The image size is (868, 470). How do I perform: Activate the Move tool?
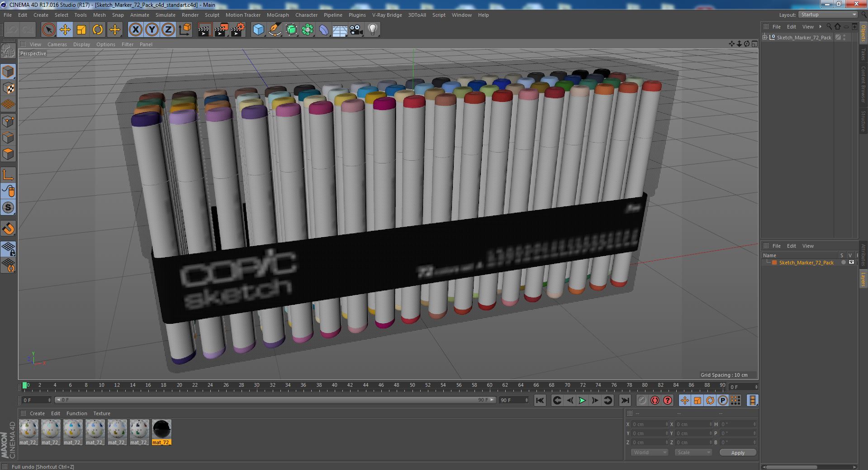pyautogui.click(x=65, y=30)
